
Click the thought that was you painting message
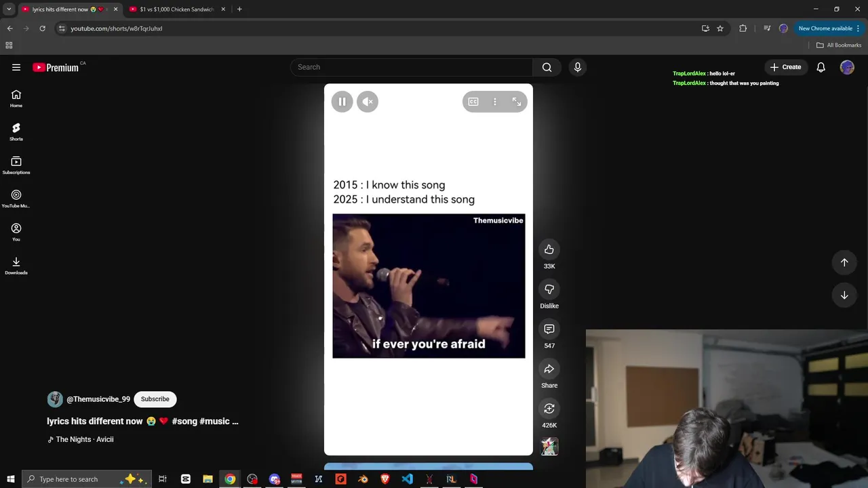[x=726, y=83]
